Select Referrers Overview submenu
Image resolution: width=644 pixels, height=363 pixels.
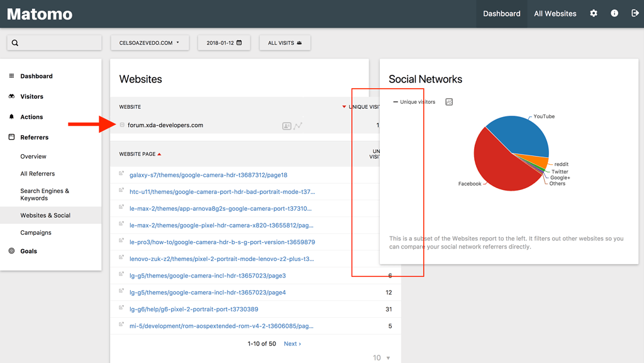click(33, 157)
